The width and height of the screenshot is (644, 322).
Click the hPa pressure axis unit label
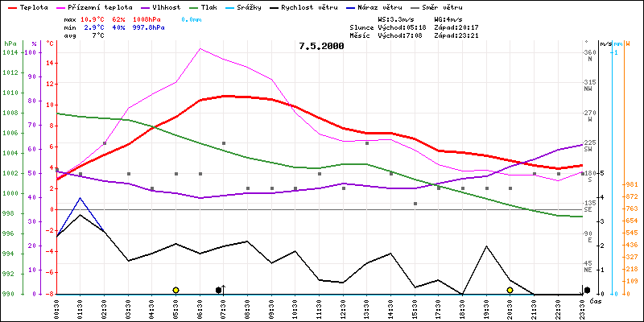point(10,43)
